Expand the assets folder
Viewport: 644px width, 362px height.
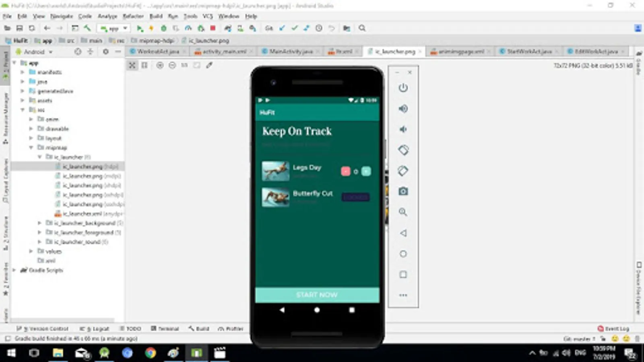click(x=23, y=101)
